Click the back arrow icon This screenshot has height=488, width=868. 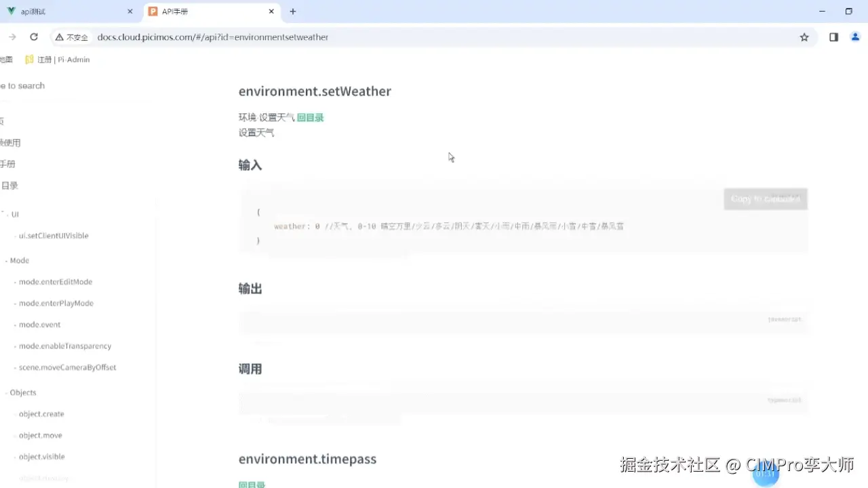click(x=11, y=37)
